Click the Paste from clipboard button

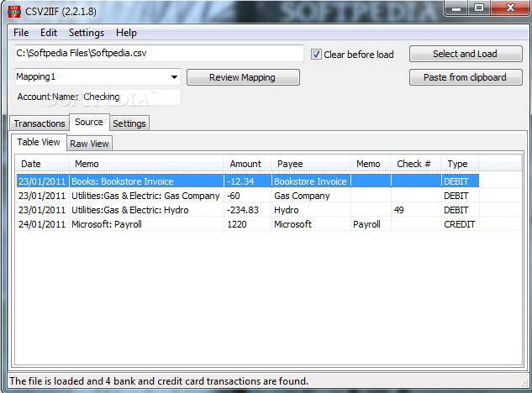click(x=466, y=77)
